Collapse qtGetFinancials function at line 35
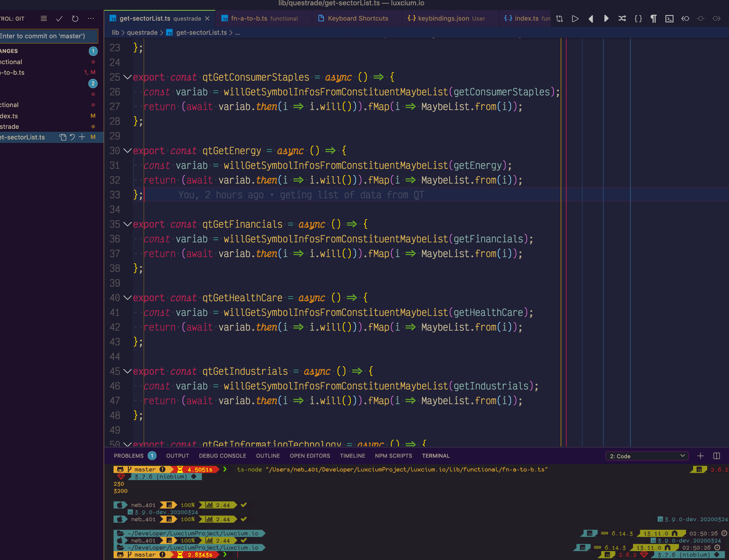The width and height of the screenshot is (729, 560). pyautogui.click(x=127, y=224)
